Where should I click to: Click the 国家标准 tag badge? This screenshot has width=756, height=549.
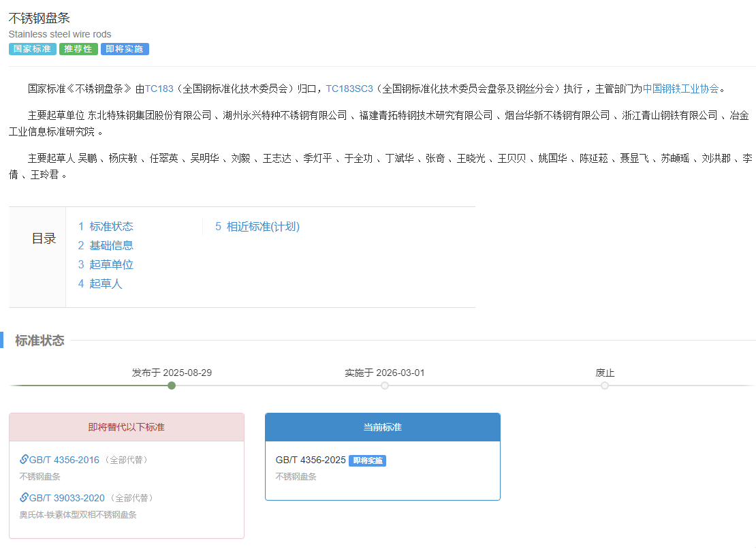tap(32, 49)
